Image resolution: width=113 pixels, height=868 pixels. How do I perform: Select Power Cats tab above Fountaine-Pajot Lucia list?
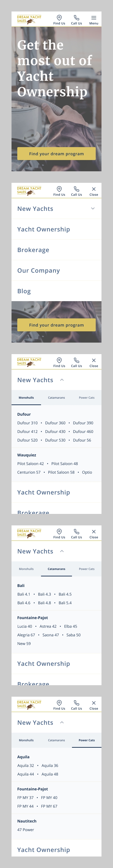[87, 569]
